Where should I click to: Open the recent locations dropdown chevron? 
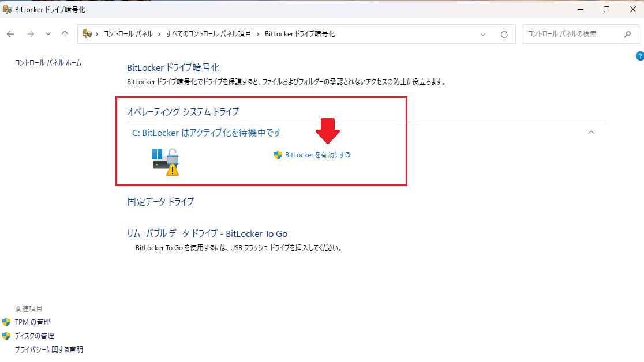coord(48,34)
